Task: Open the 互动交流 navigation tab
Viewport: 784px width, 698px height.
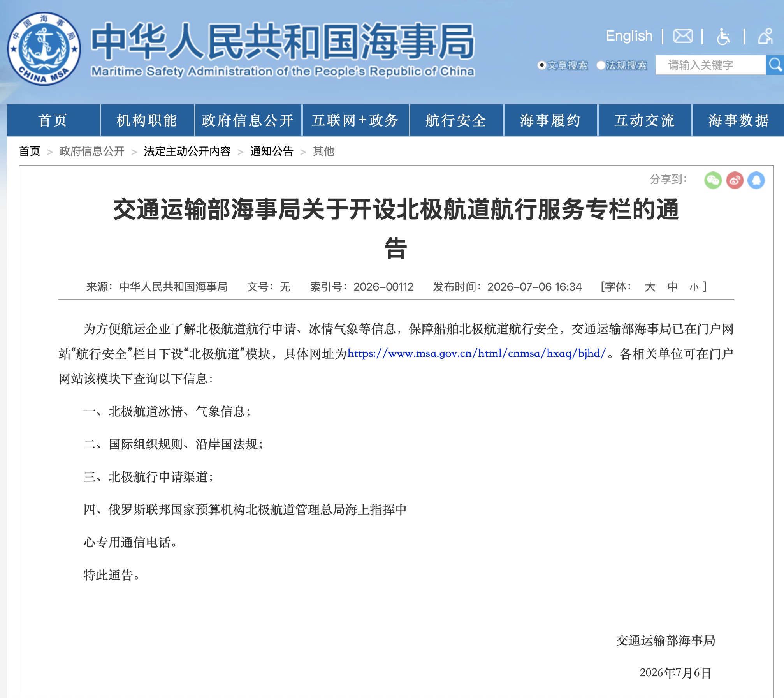Action: (x=645, y=120)
